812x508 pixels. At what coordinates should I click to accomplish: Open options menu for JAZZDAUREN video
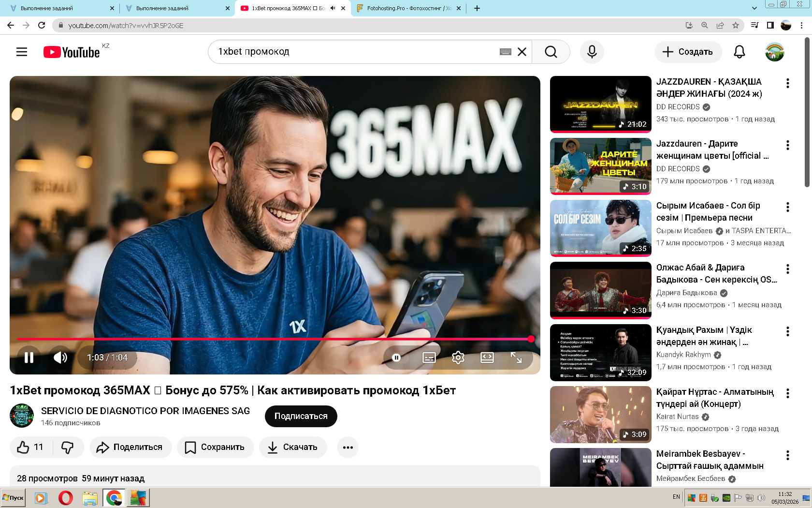click(x=787, y=83)
